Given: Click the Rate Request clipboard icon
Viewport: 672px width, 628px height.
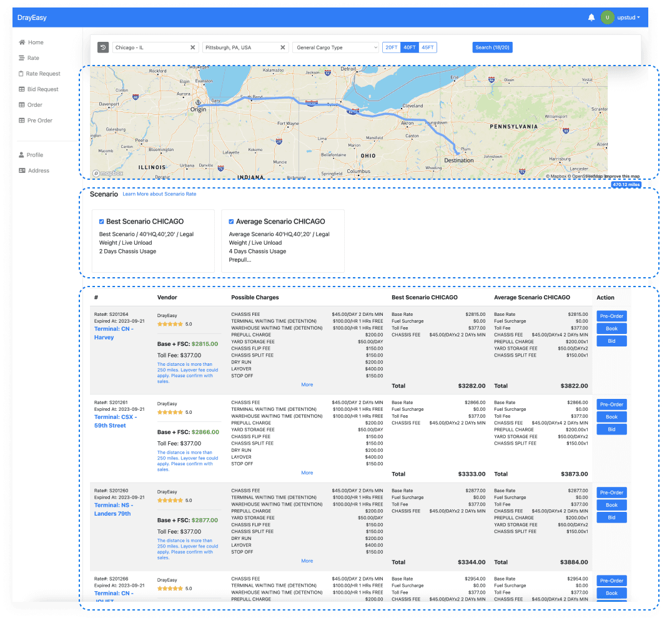Looking at the screenshot, I should tap(21, 73).
